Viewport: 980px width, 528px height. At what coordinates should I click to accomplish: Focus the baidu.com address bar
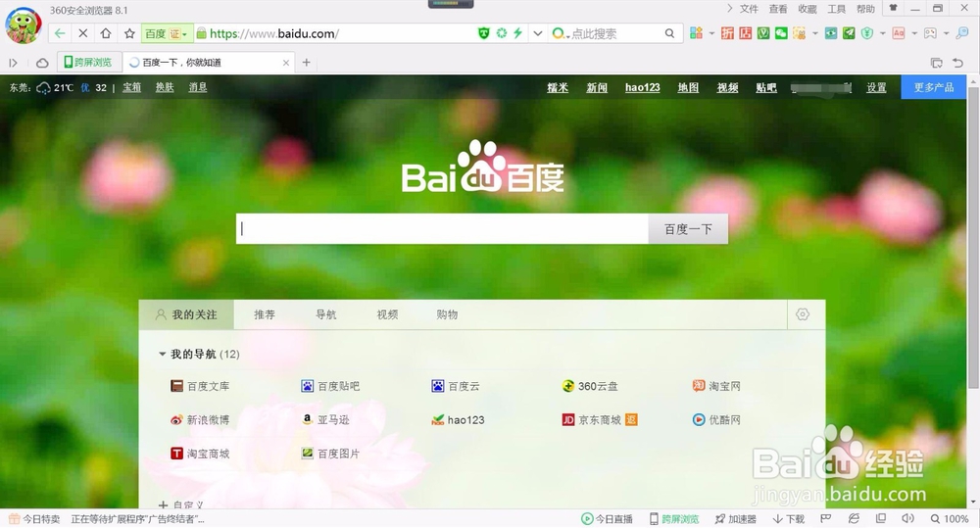click(337, 33)
